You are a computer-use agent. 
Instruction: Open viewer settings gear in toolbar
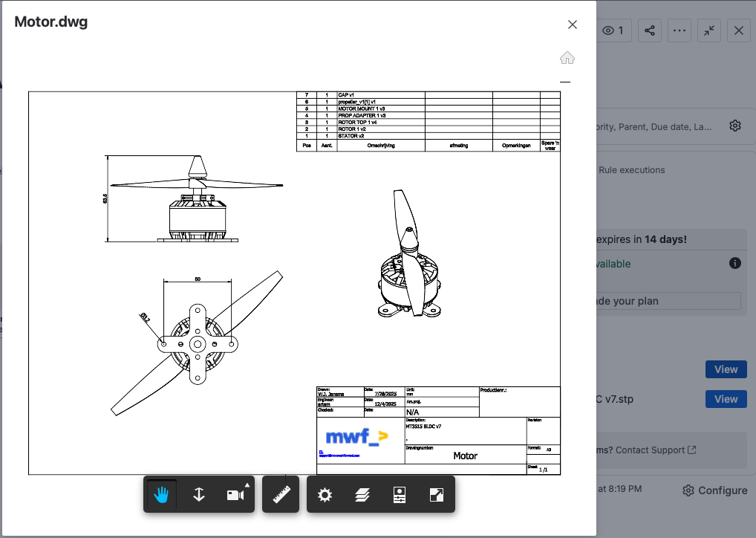(325, 495)
